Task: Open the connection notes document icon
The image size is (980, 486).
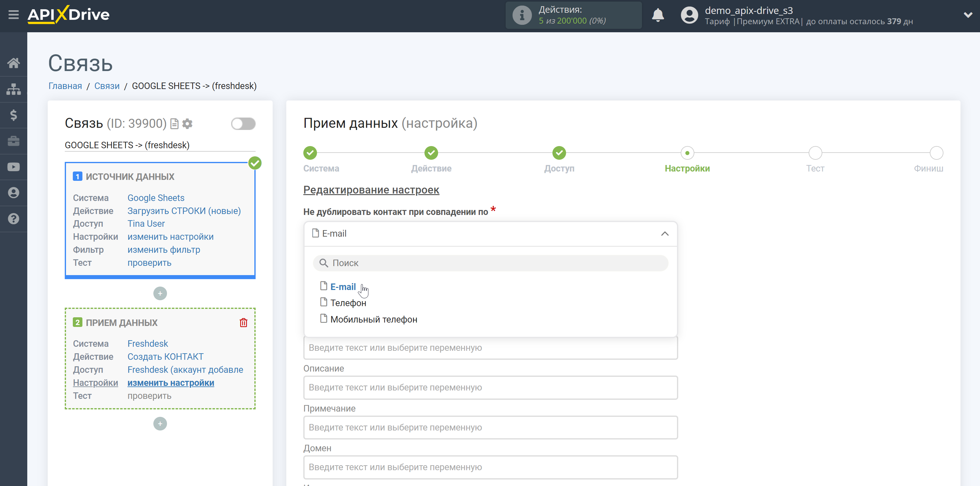Action: [174, 124]
